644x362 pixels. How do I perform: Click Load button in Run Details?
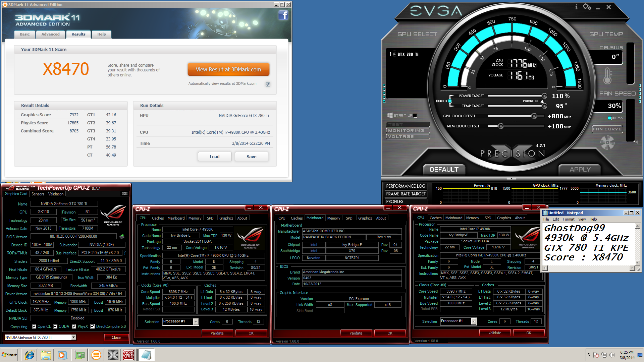215,157
